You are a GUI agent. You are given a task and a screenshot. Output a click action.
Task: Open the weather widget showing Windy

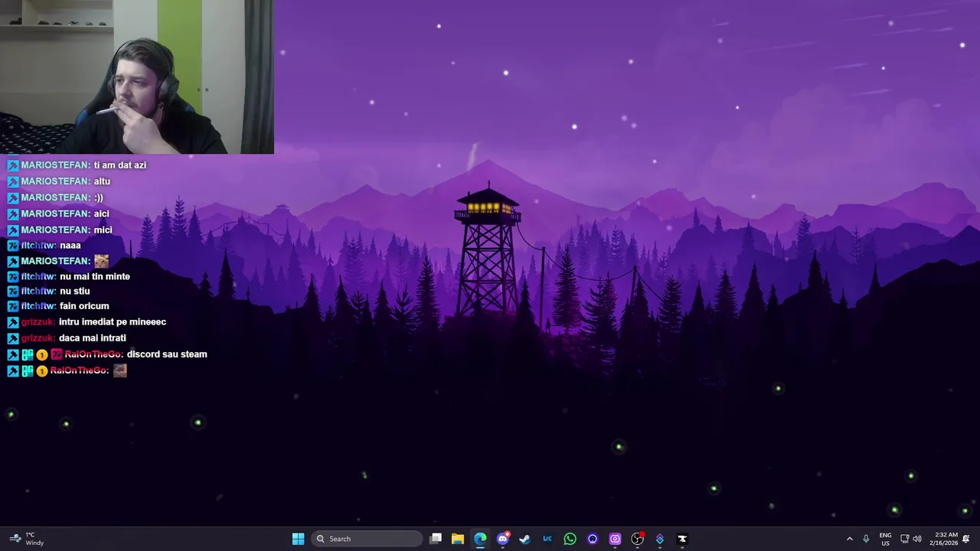27,539
